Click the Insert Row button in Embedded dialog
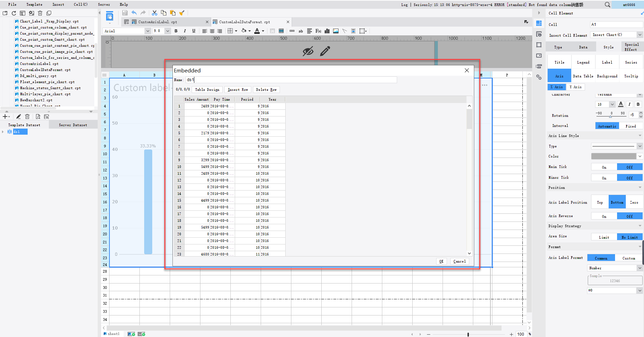Image resolution: width=644 pixels, height=337 pixels. pos(237,90)
